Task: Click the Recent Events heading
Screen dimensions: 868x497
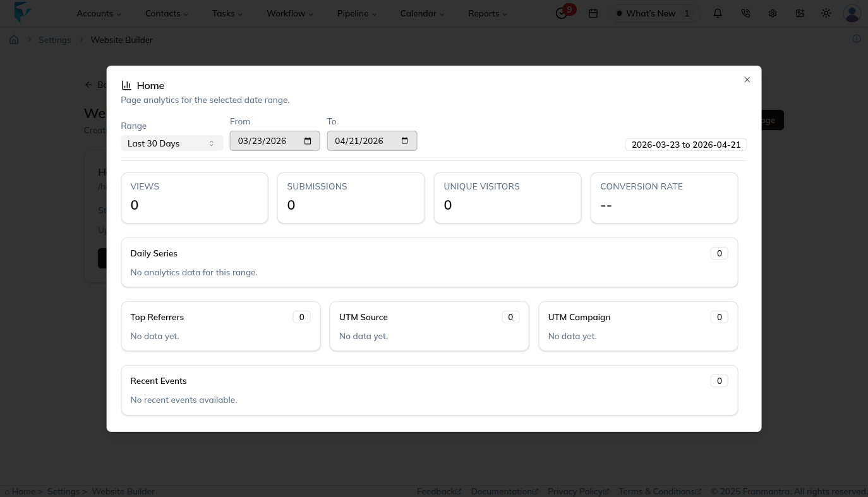Action: point(159,381)
